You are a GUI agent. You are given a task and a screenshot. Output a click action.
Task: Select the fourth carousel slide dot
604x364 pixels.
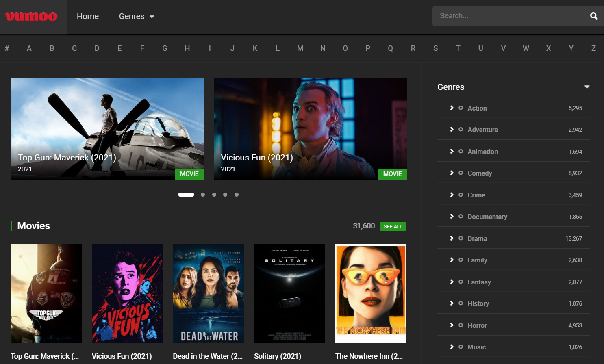(225, 195)
